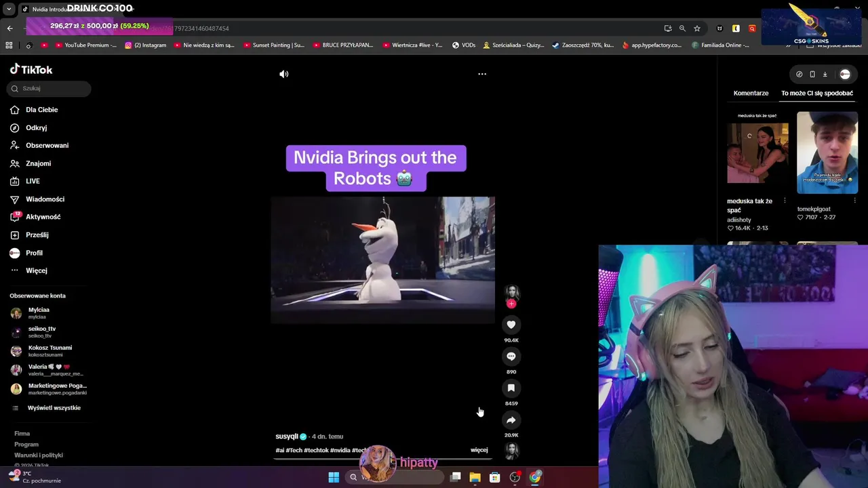This screenshot has width=868, height=488.
Task: Open Chrome from the taskbar
Action: point(535,477)
